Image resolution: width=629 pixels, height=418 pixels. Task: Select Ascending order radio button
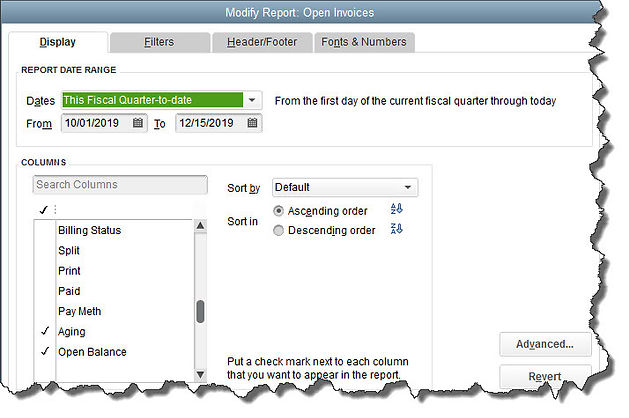(x=278, y=211)
